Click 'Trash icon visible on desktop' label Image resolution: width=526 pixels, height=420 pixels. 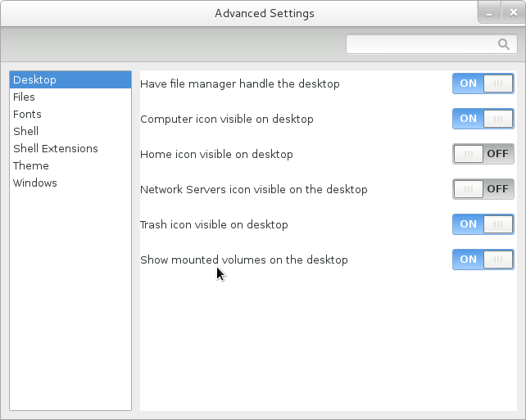tap(214, 224)
